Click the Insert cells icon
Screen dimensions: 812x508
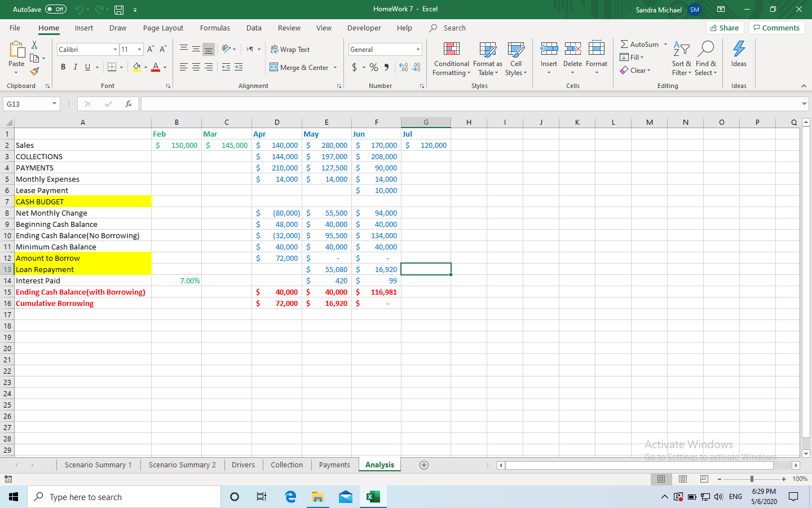click(549, 49)
